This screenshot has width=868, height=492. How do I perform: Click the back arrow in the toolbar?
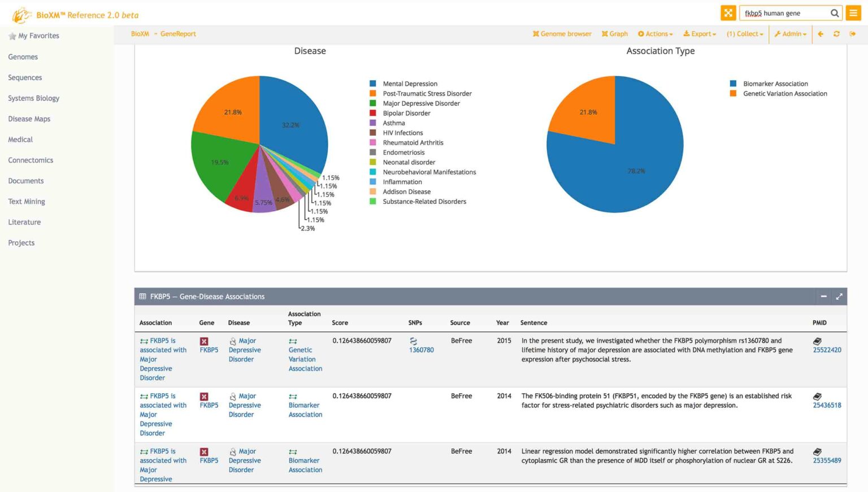(x=820, y=34)
